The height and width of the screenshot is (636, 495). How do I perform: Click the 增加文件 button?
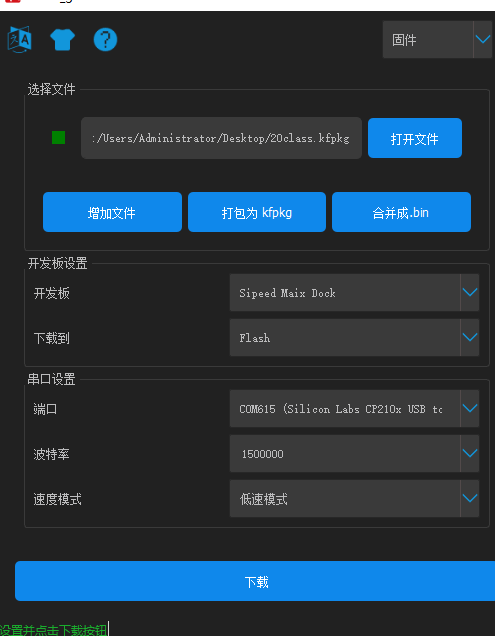112,212
